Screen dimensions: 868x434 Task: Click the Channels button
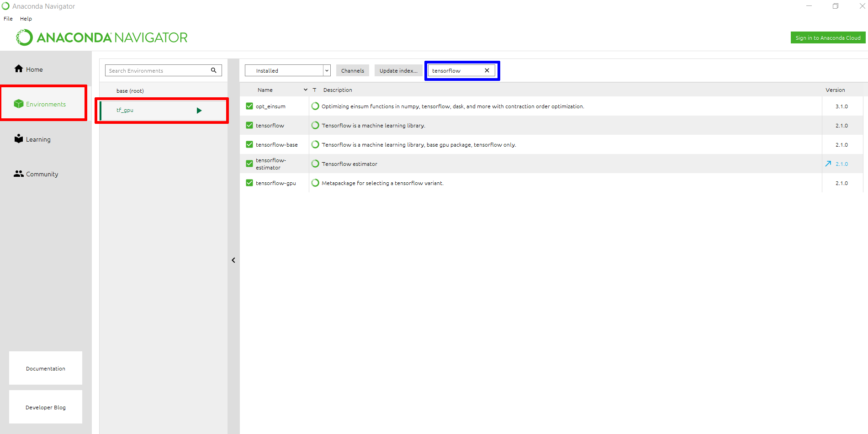[353, 70]
